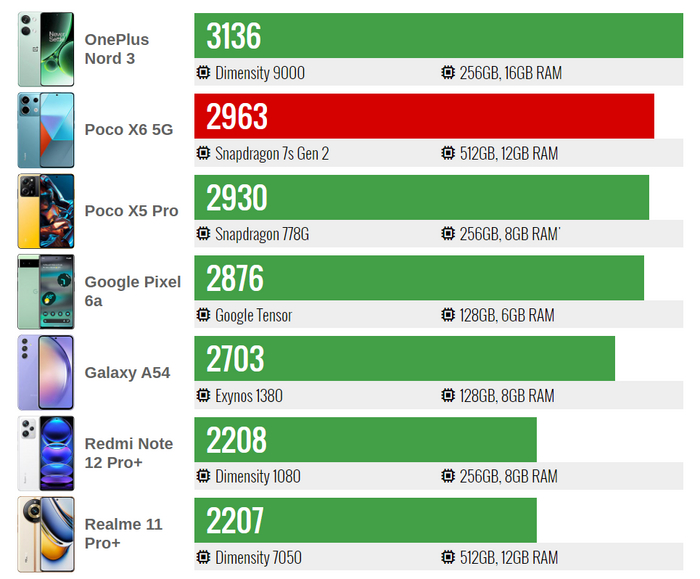Click the chipset icon beside Google Tensor

coord(204,315)
